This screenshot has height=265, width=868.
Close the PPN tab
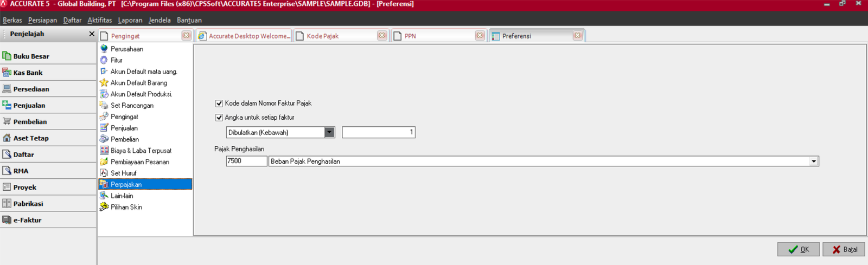click(480, 35)
